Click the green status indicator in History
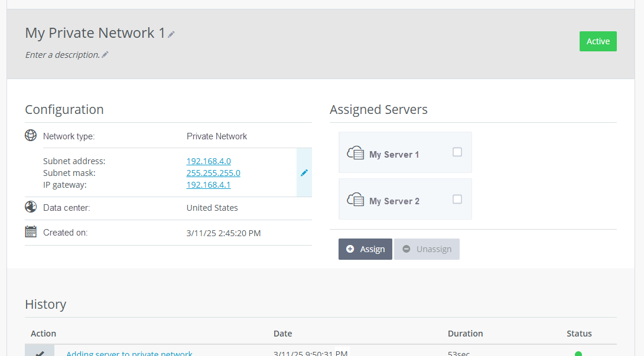The height and width of the screenshot is (356, 644). (580, 352)
